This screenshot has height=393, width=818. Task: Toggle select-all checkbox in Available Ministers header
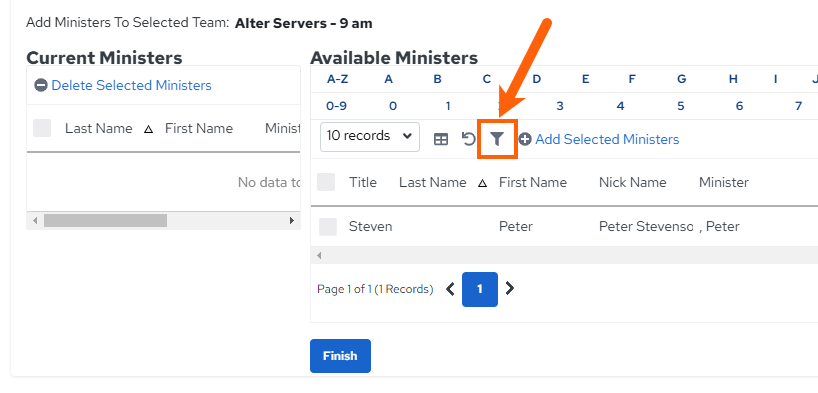tap(326, 182)
